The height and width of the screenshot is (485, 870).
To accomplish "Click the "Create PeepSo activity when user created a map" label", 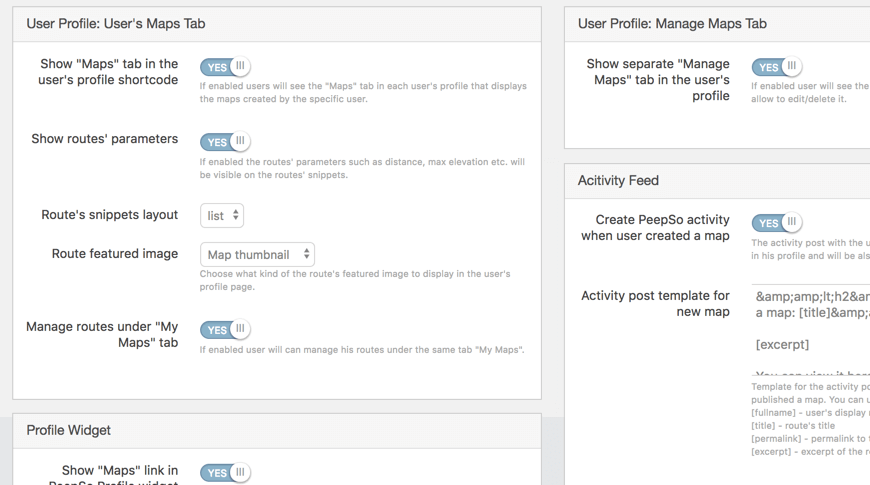I will coord(656,227).
